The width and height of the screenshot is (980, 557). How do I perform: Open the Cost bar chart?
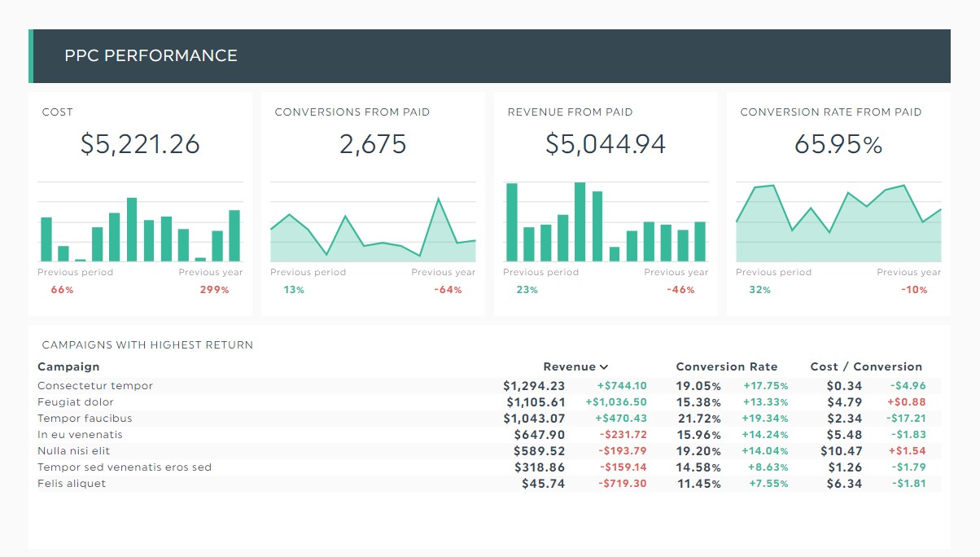(140, 221)
